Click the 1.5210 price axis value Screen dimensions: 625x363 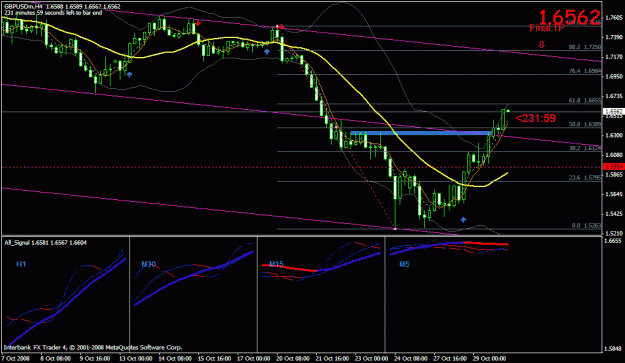tap(614, 233)
